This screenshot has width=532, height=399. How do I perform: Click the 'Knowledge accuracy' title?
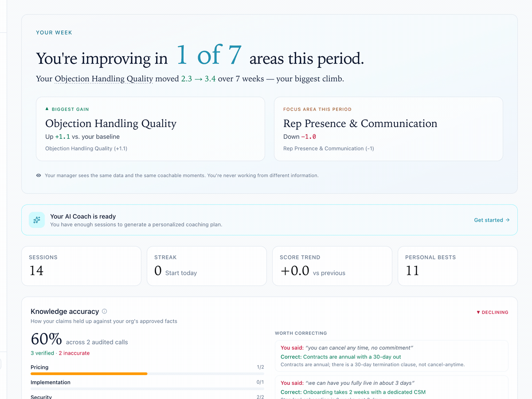tap(65, 311)
